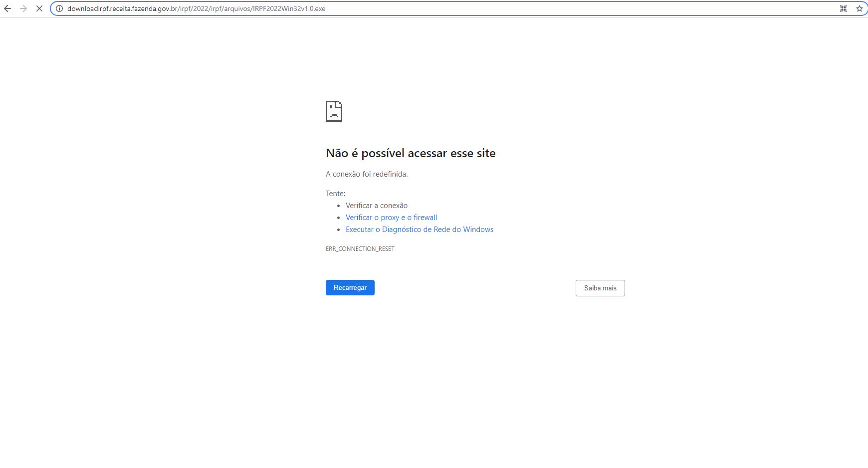View site information icon in address bar

click(59, 8)
